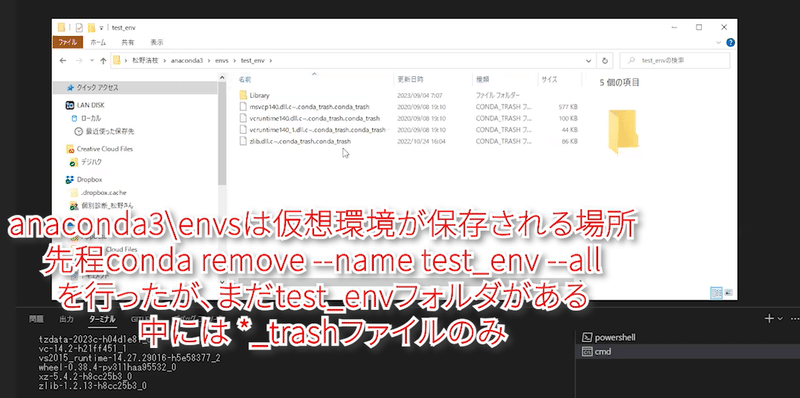Open the 共有 ribbon tab

(128, 42)
